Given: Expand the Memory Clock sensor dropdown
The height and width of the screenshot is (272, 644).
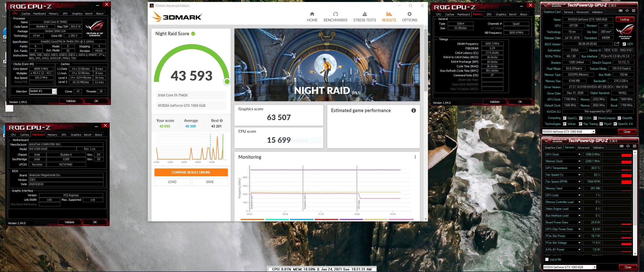Looking at the screenshot, I should [x=579, y=161].
